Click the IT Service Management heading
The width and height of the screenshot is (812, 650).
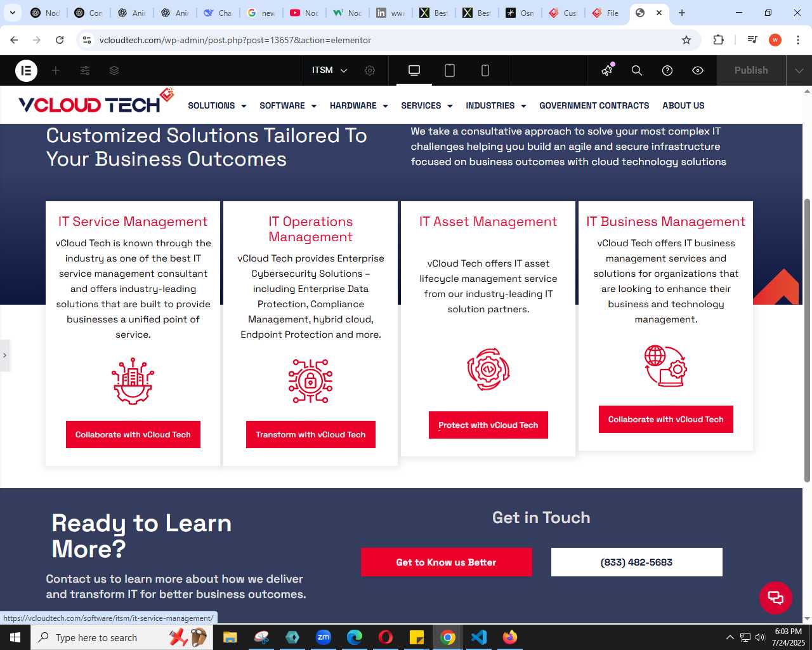pos(133,222)
